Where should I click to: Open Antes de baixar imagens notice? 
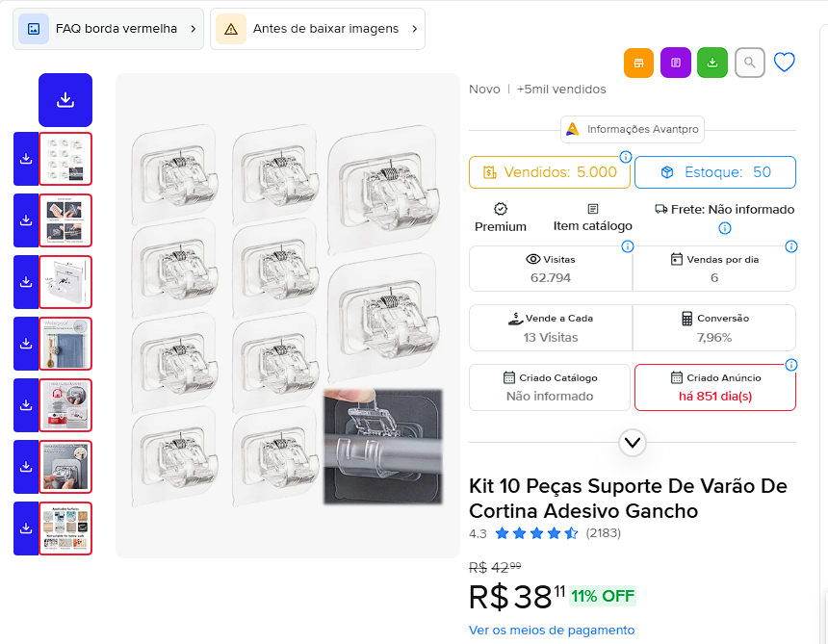tap(318, 29)
